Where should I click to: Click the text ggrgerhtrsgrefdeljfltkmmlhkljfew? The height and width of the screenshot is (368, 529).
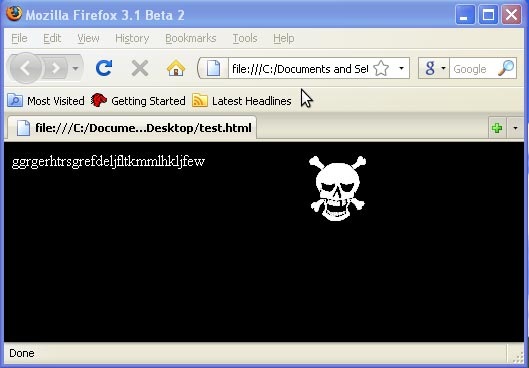point(108,162)
